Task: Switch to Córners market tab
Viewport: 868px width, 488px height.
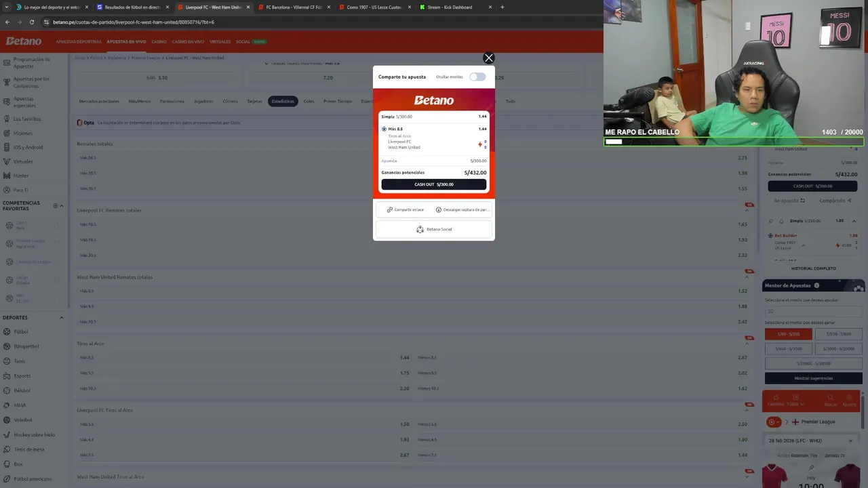Action: [x=230, y=101]
